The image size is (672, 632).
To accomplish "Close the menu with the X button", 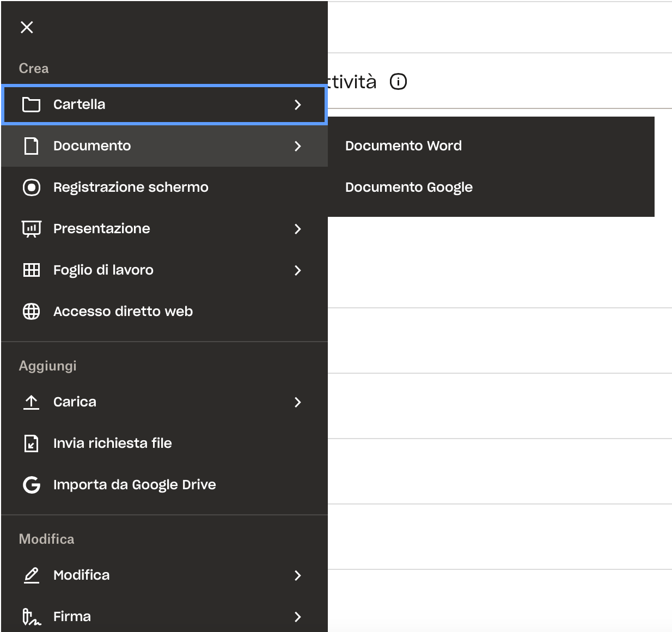I will coord(27,27).
